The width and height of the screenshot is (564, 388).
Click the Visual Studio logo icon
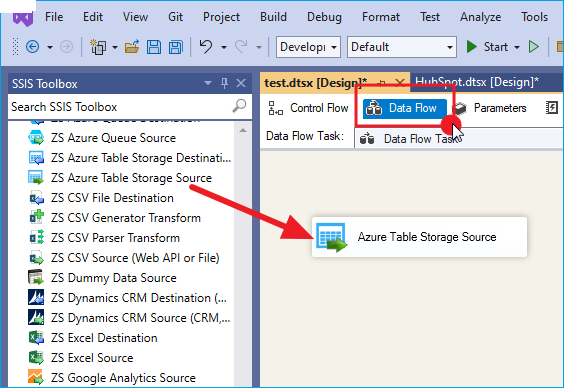(x=23, y=18)
